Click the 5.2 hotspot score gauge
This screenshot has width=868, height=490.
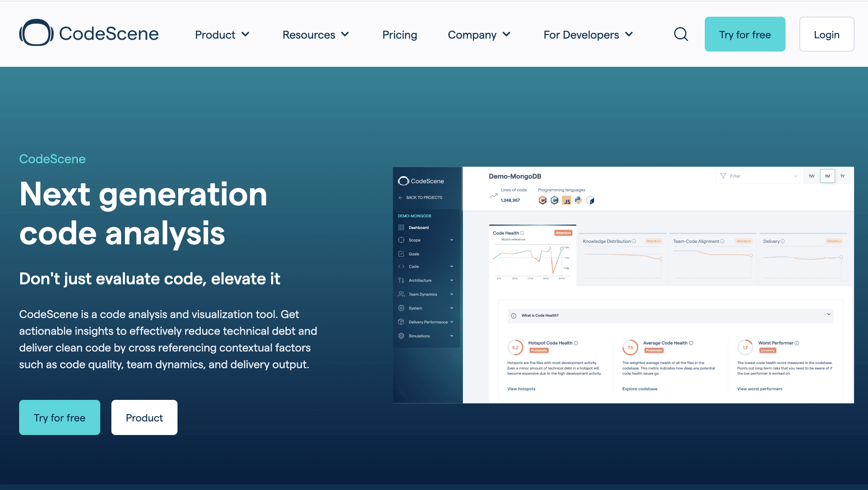(x=515, y=348)
